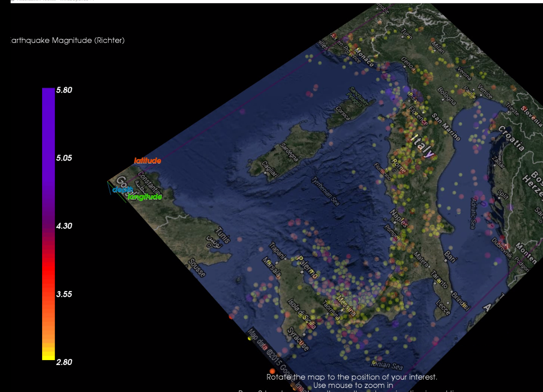Click the Turin city label
The width and height of the screenshot is (543, 392).
(x=407, y=34)
